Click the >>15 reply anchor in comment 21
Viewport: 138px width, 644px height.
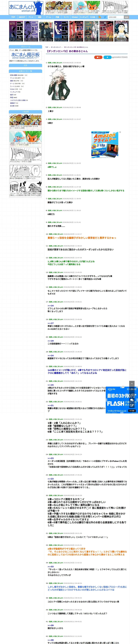pyautogui.click(x=51, y=385)
